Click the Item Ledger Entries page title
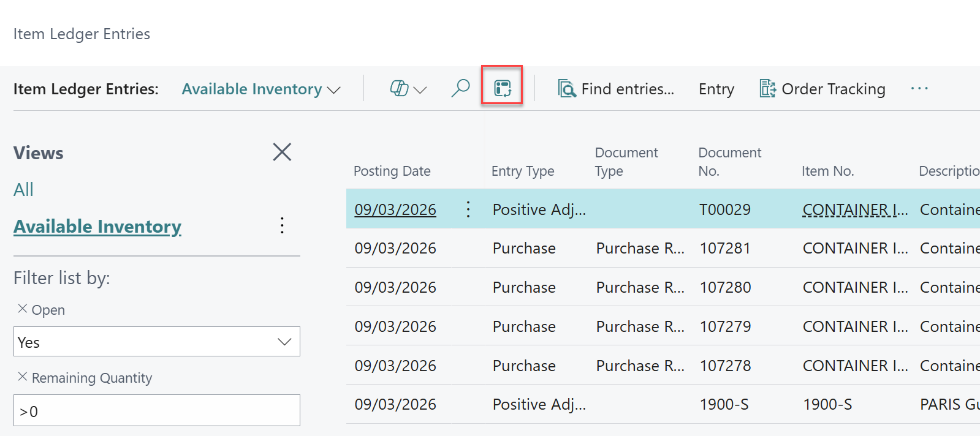 click(82, 34)
